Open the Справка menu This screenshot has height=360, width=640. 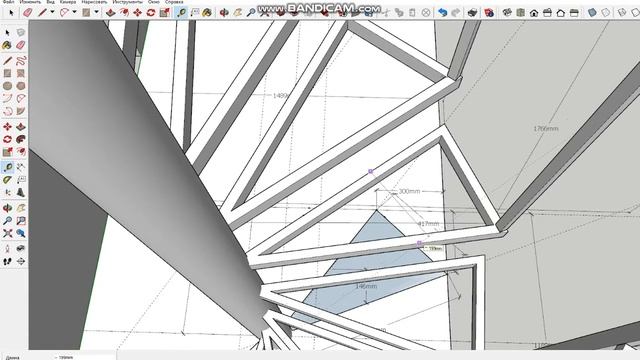pos(174,2)
